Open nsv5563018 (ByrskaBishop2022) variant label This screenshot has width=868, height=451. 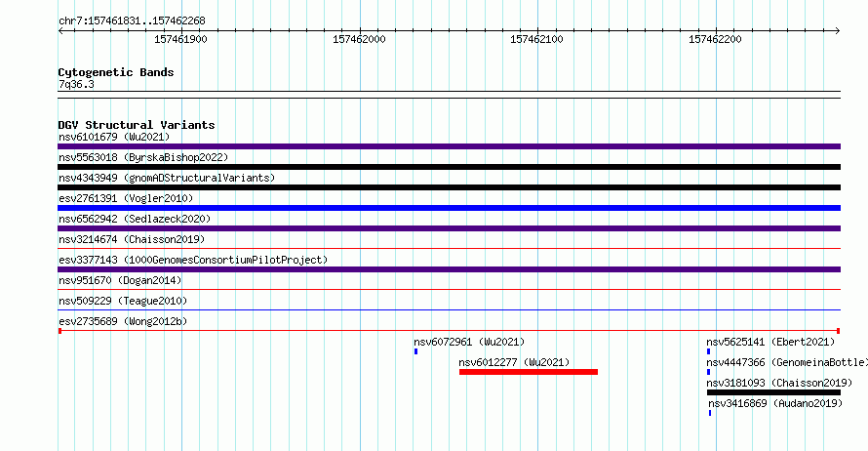click(143, 157)
